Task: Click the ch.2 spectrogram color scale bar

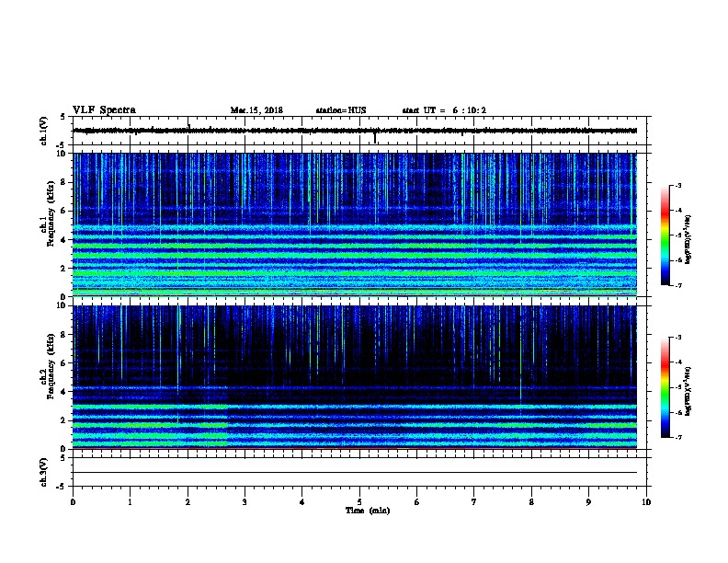Action: [665, 387]
